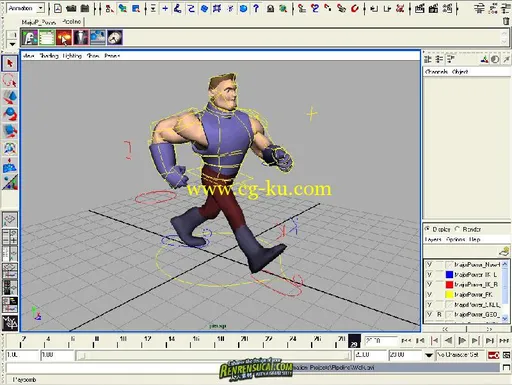
Task: Open the viewport Show menu
Action: pos(93,56)
